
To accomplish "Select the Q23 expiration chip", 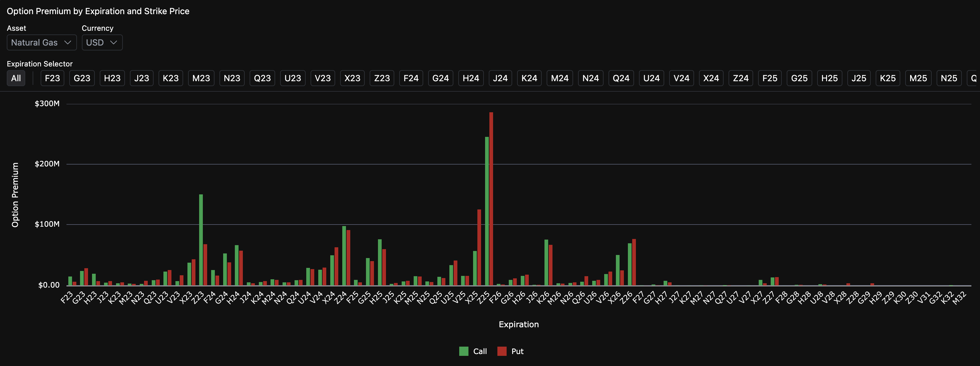I will pos(262,78).
